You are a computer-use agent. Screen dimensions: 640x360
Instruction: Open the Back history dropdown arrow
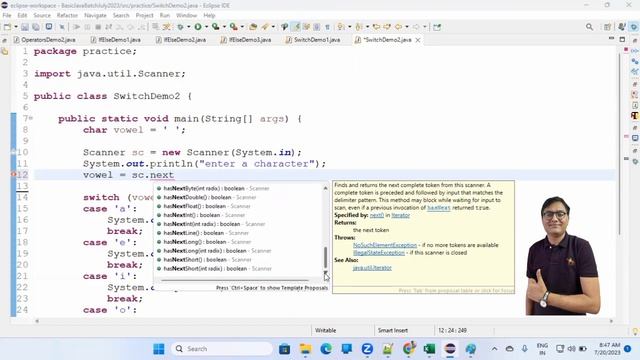(407, 27)
